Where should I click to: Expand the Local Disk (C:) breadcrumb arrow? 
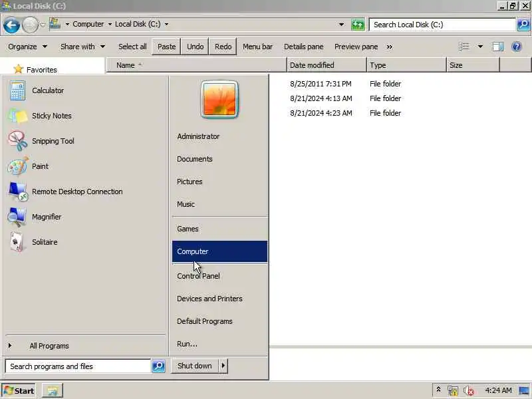pyautogui.click(x=166, y=24)
